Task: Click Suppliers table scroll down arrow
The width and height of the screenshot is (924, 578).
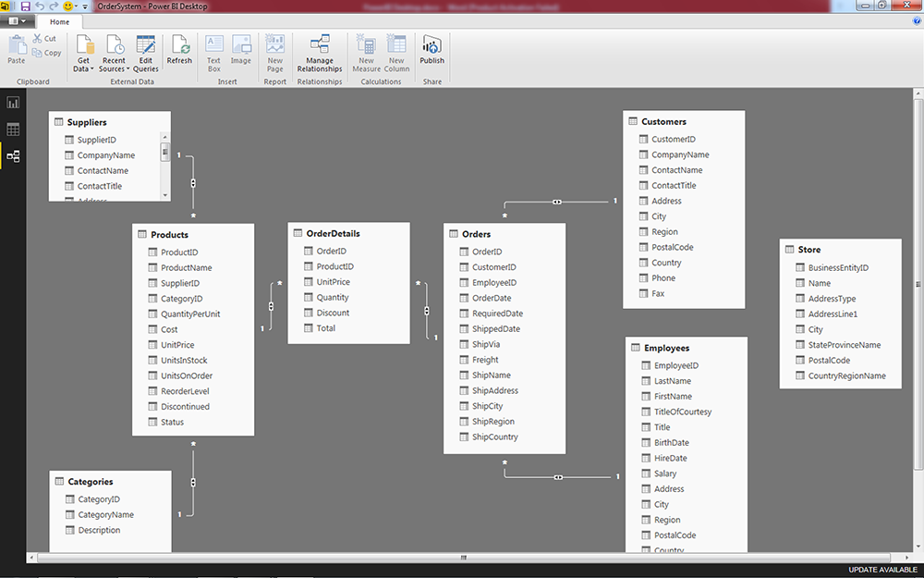Action: [x=165, y=195]
